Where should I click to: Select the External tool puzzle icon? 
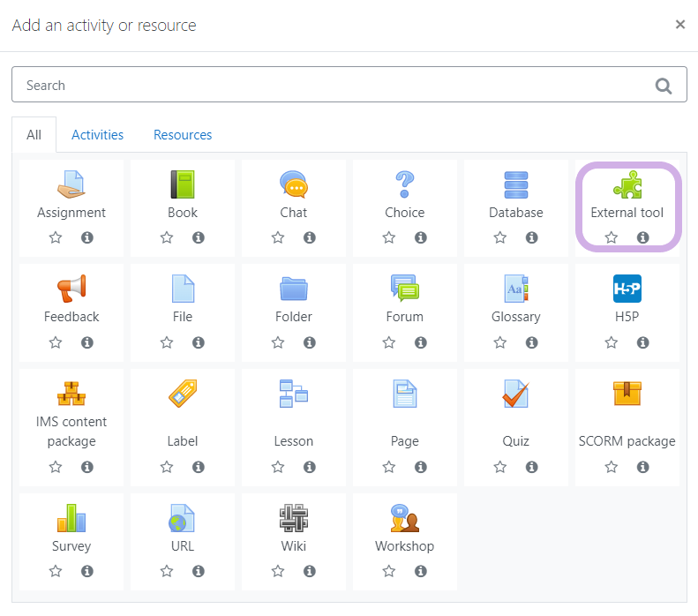point(627,184)
